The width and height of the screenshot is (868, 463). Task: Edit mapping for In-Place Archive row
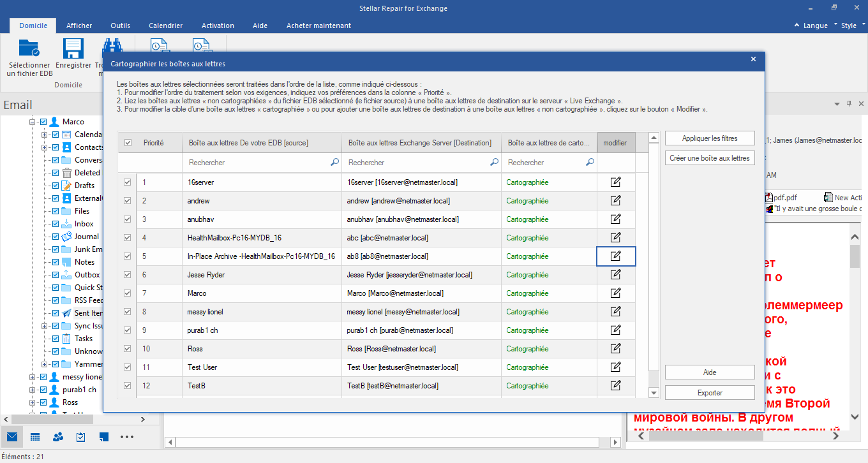[x=616, y=256]
